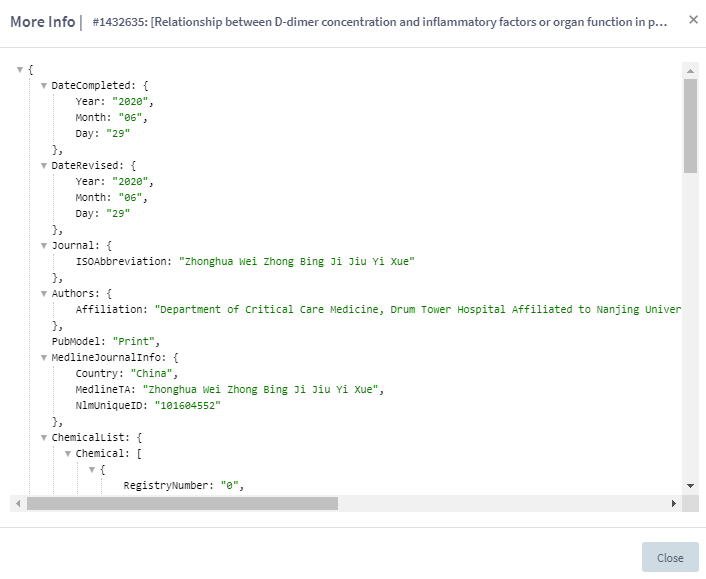Click the horizontal scrollbar left arrow

18,503
